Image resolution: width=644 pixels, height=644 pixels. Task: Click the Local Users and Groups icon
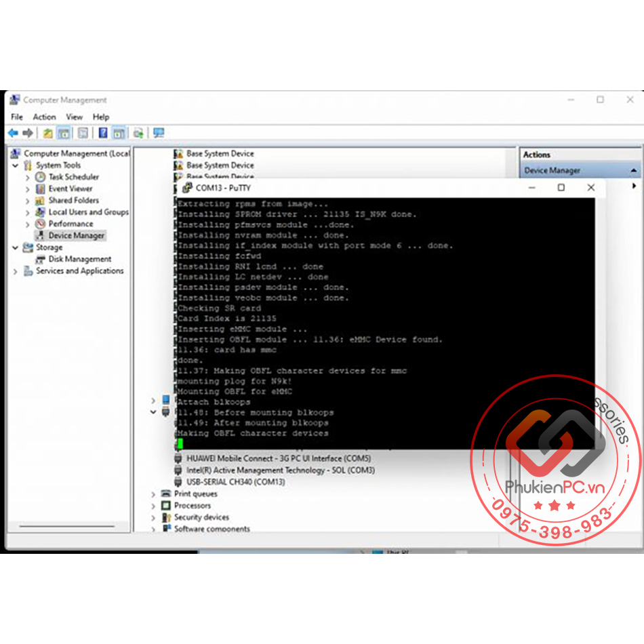tap(40, 212)
